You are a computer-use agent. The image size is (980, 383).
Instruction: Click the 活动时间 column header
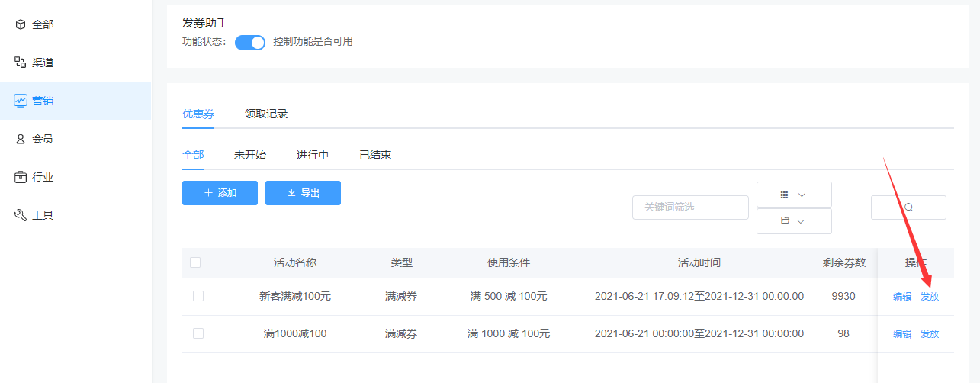coord(699,262)
